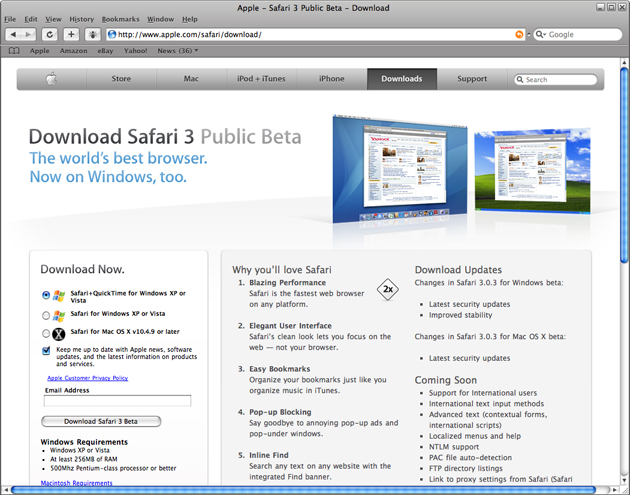Switch to the iPhone tab
The width and height of the screenshot is (630, 495).
[x=332, y=79]
